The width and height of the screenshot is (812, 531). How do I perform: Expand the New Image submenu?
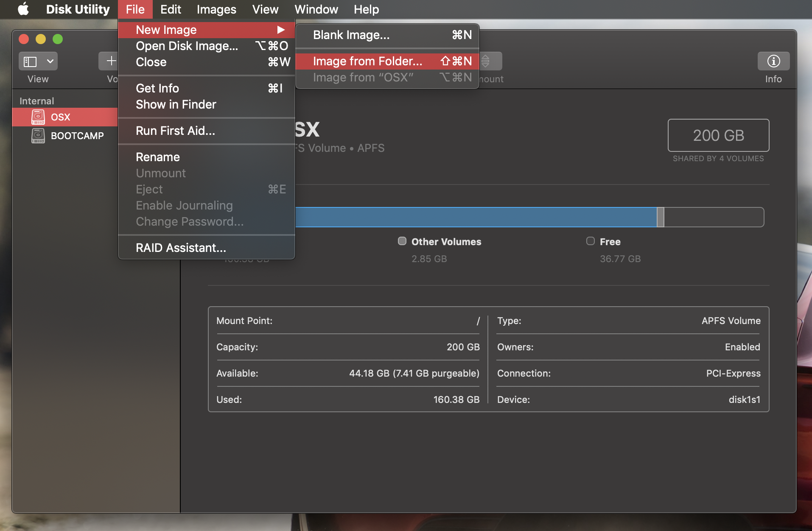pyautogui.click(x=206, y=30)
